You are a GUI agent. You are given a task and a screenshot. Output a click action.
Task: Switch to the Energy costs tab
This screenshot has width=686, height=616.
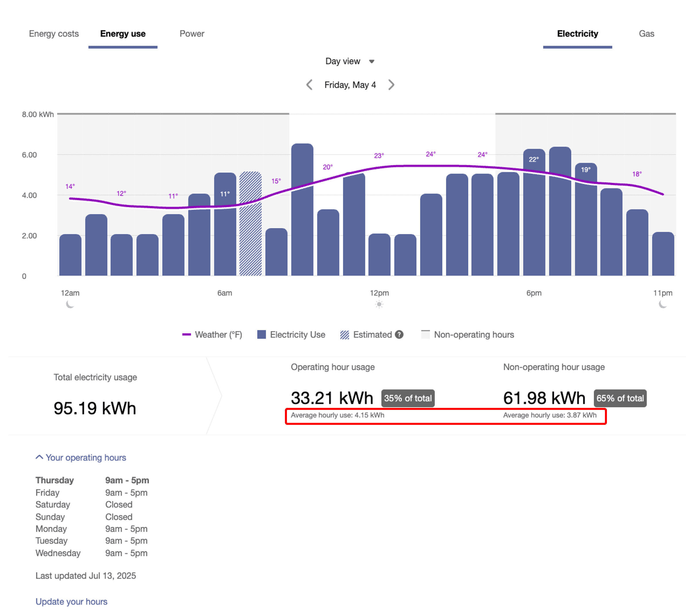[x=54, y=34]
